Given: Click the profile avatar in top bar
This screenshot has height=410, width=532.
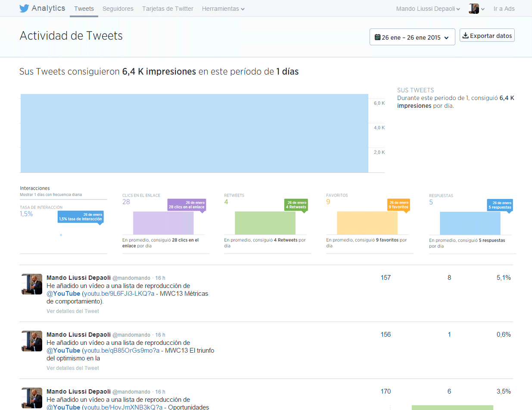Looking at the screenshot, I should [473, 9].
